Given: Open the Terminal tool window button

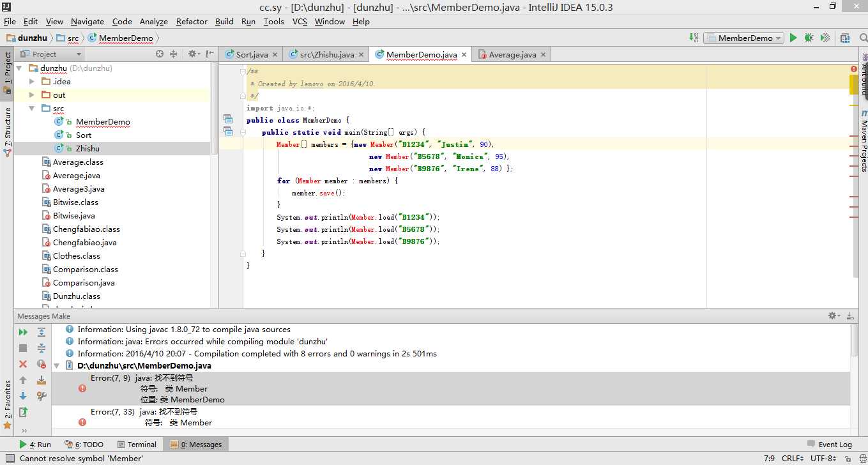Looking at the screenshot, I should pyautogui.click(x=137, y=445).
